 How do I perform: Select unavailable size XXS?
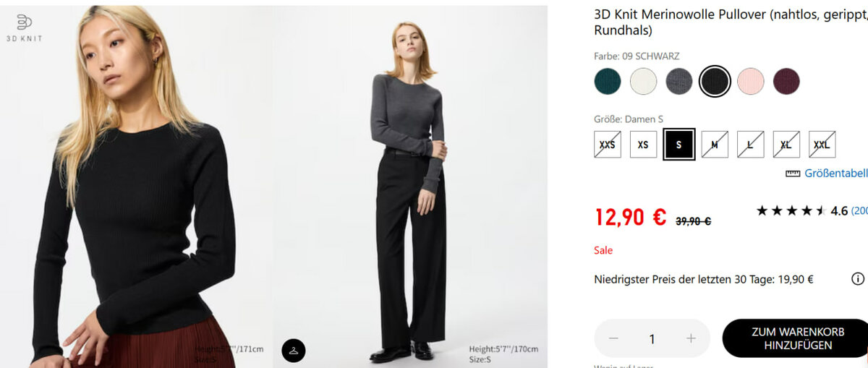(608, 145)
